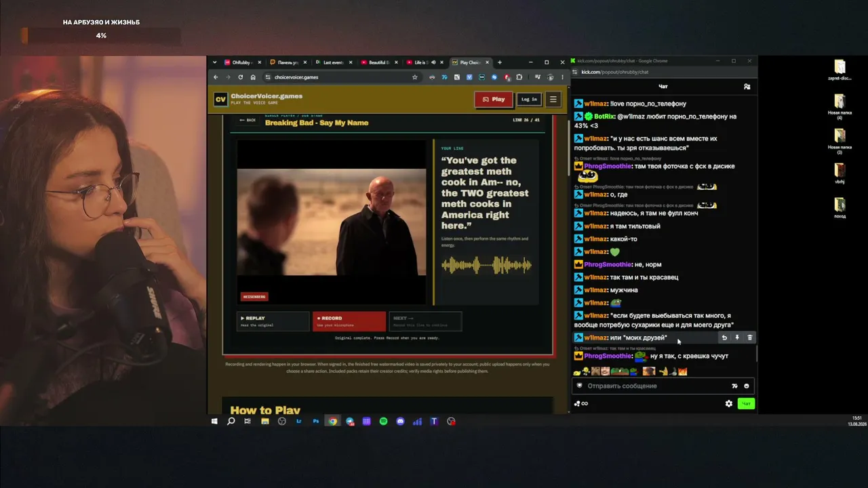Pin the "моих друзей" chat message
The image size is (868, 488).
coord(737,338)
